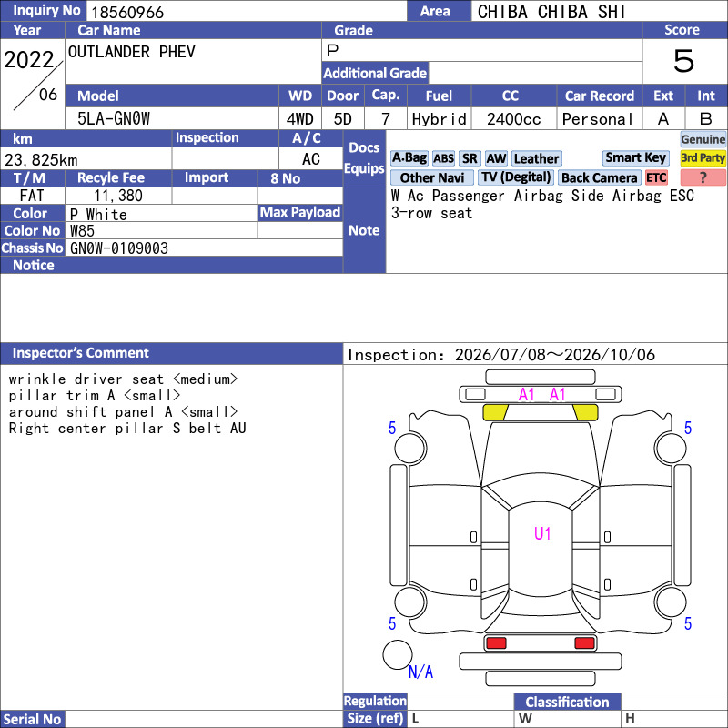Click the left yellow headlight marker

pos(495,412)
